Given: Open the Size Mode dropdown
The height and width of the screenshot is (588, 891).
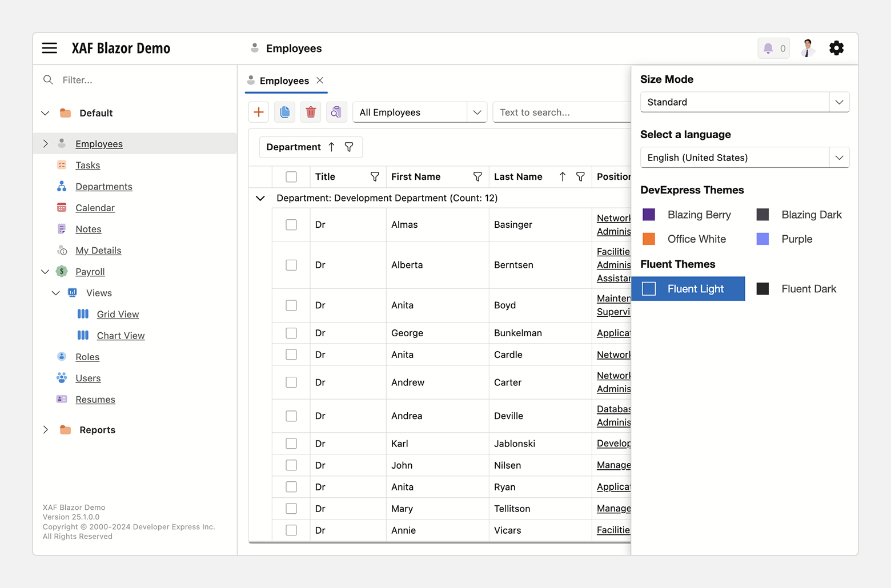Looking at the screenshot, I should [x=839, y=102].
